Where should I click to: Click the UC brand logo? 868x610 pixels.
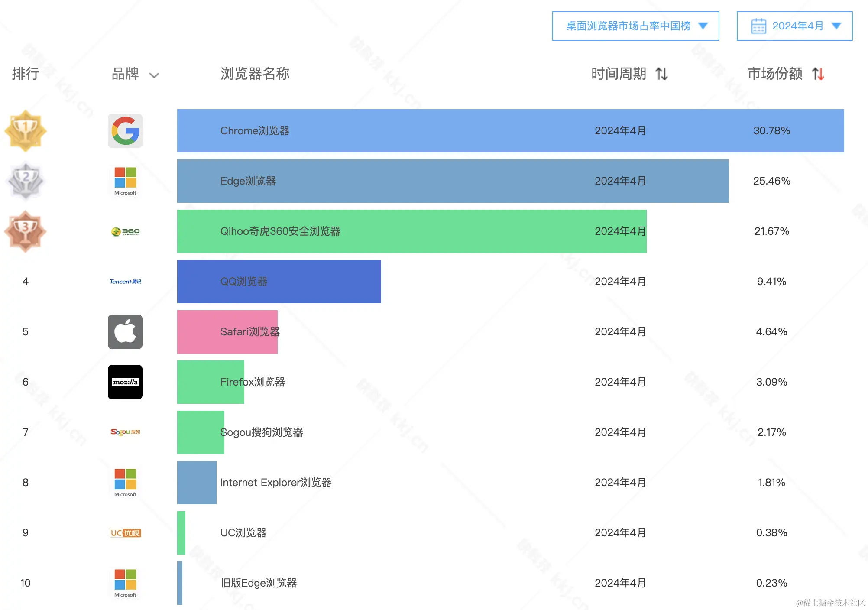pos(125,533)
